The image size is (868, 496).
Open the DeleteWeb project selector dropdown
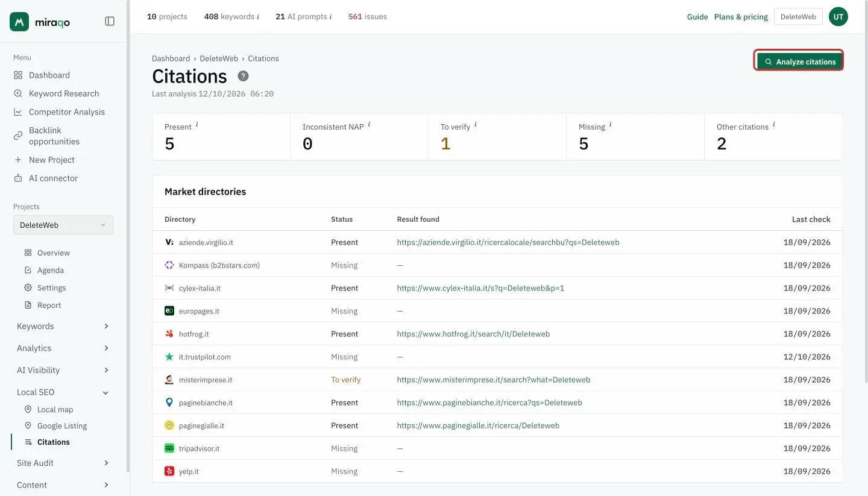click(x=63, y=225)
